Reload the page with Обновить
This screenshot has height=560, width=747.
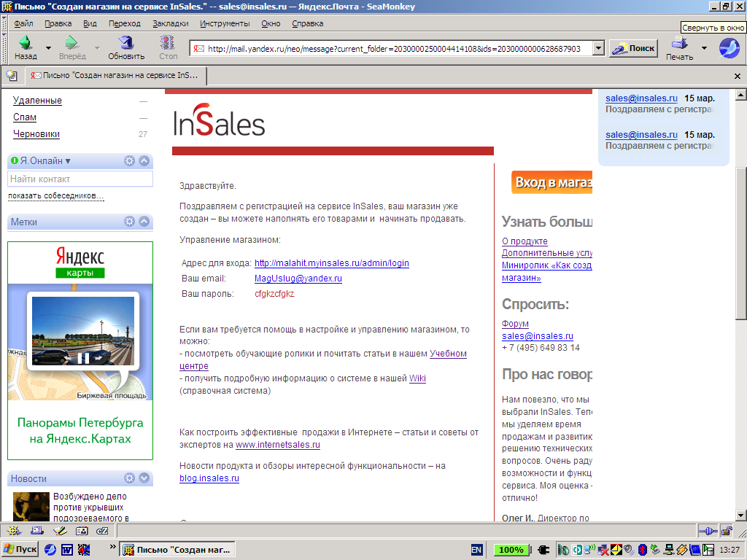click(126, 47)
